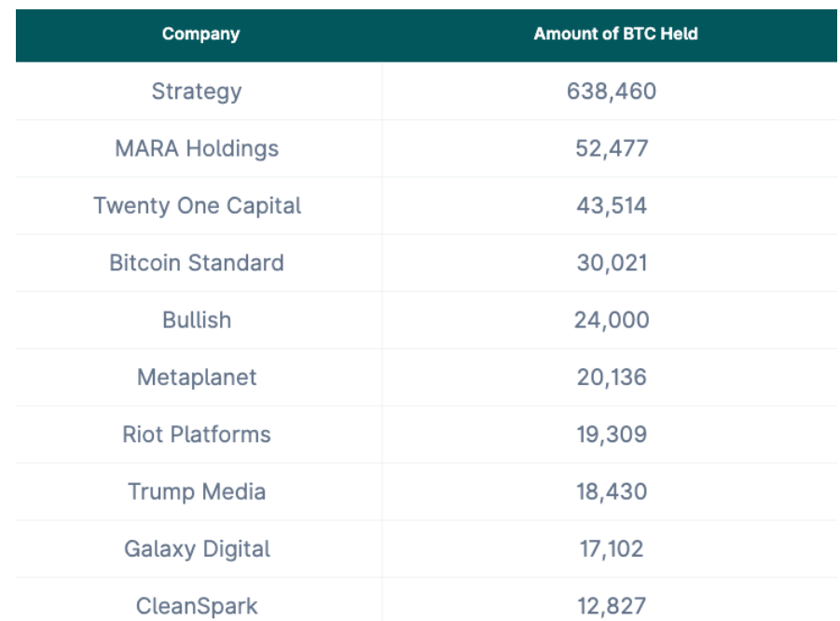Click the Company column header

200,34
